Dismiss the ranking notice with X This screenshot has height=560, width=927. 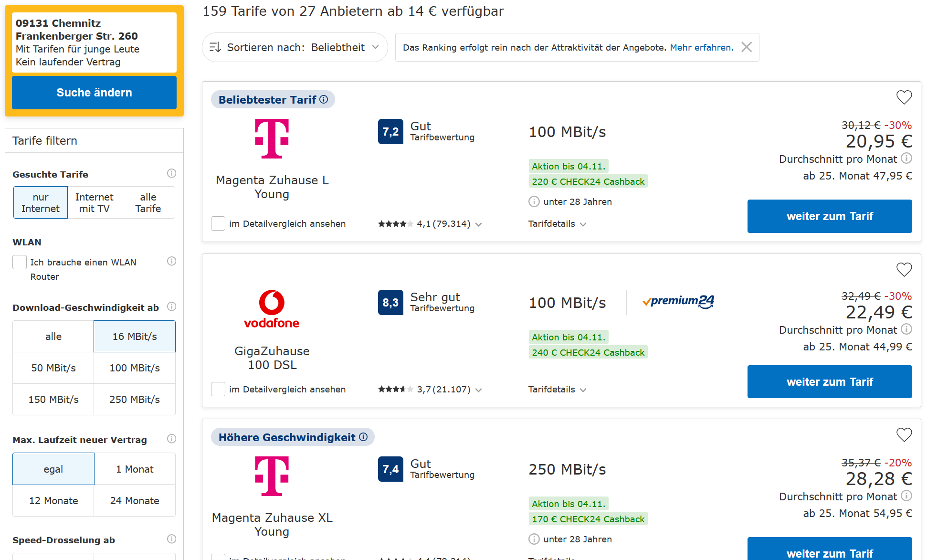click(747, 47)
